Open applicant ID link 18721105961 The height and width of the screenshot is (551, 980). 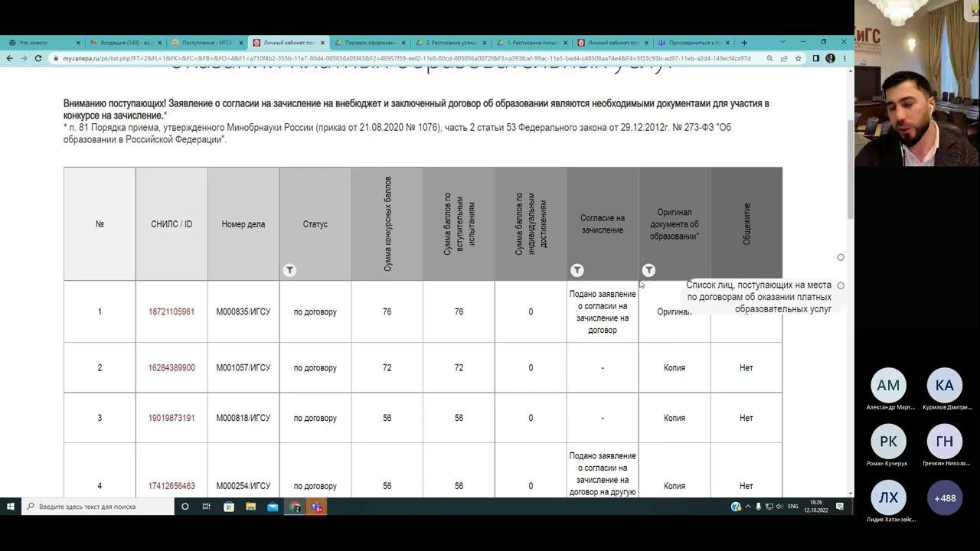click(x=171, y=312)
